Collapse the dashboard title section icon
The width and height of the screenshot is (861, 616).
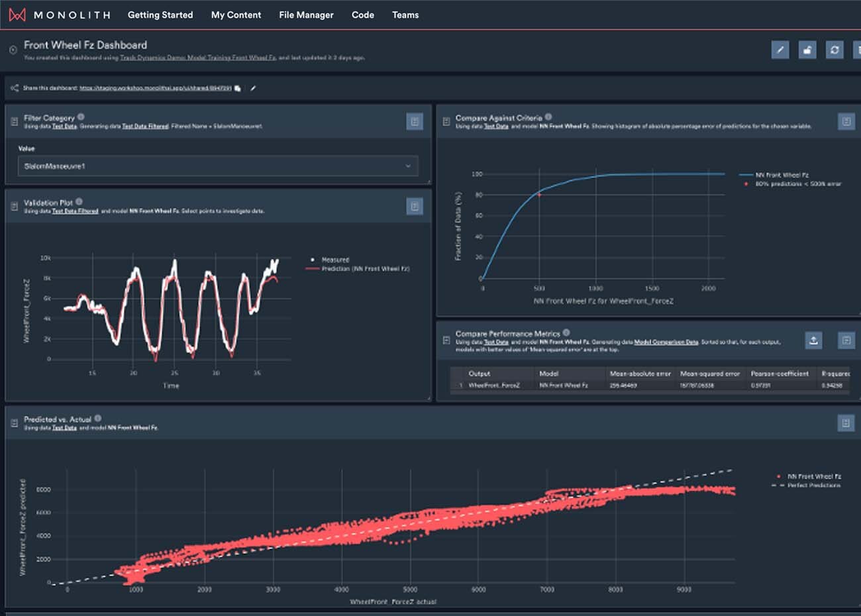pyautogui.click(x=13, y=50)
